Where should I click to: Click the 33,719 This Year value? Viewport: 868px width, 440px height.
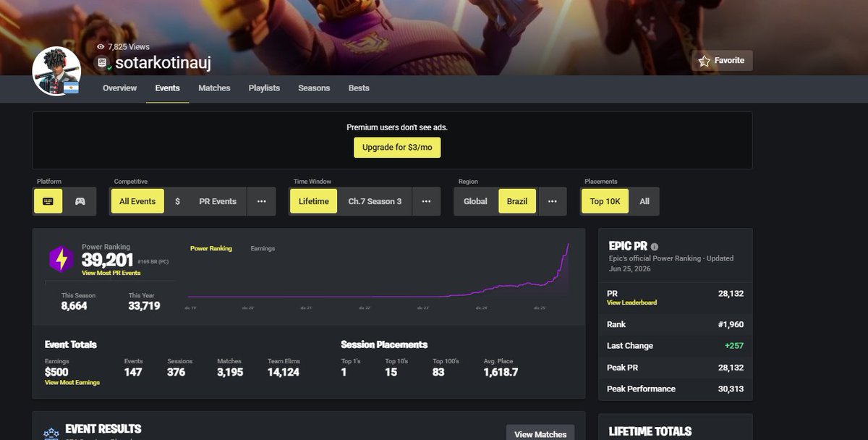point(144,306)
